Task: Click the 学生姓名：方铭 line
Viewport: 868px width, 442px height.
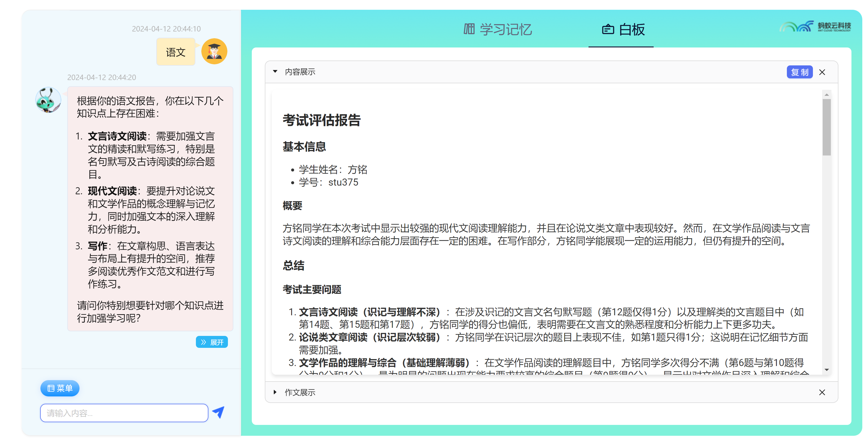Action: pos(333,170)
